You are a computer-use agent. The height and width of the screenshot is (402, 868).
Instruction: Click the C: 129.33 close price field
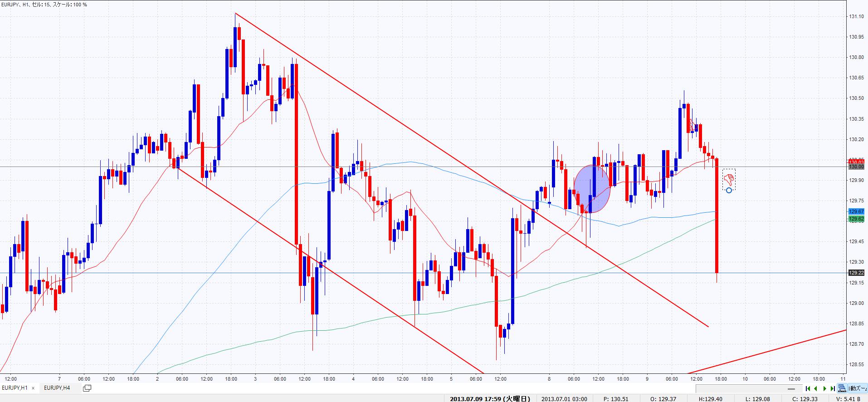(x=805, y=399)
